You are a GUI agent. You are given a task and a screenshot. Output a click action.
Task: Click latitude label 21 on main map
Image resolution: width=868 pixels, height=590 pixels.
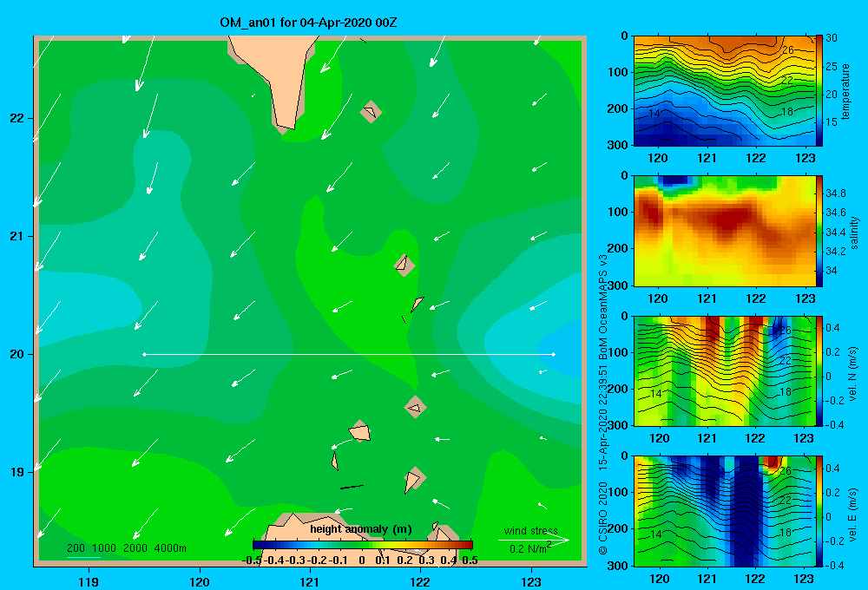[17, 236]
